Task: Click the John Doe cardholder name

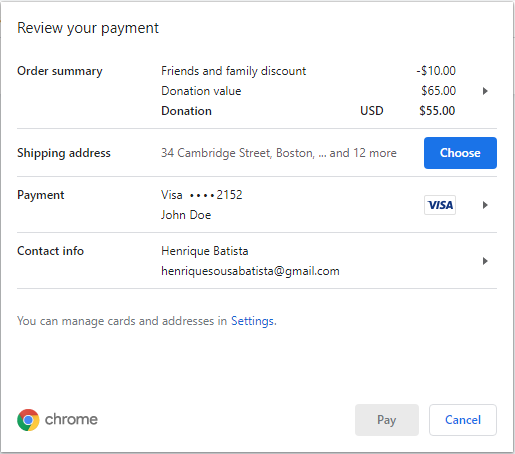Action: pyautogui.click(x=186, y=215)
